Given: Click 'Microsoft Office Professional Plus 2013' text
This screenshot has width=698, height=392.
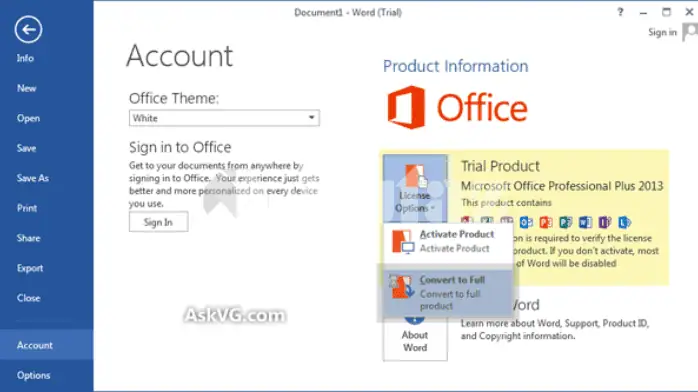Looking at the screenshot, I should 562,186.
